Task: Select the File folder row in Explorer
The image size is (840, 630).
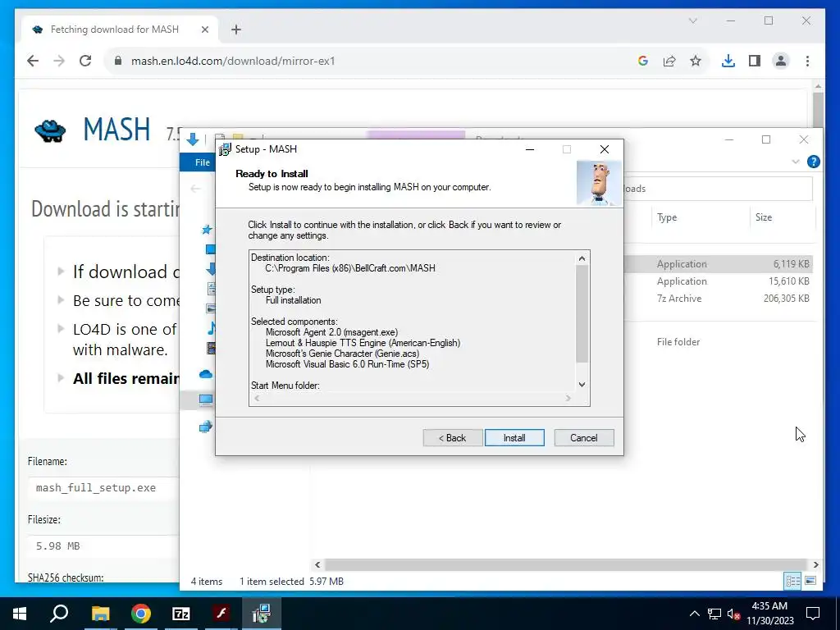Action: (718, 342)
